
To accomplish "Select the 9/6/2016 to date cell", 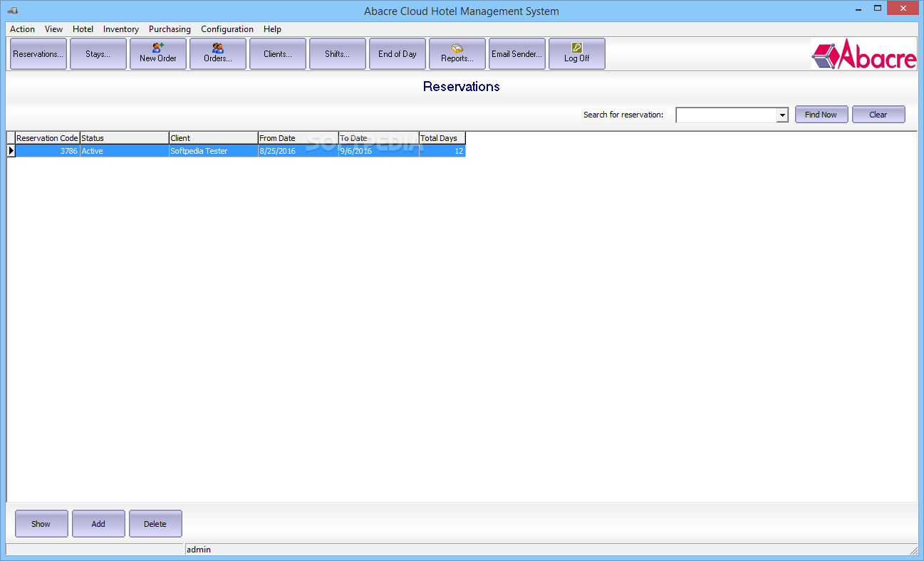I will [378, 151].
